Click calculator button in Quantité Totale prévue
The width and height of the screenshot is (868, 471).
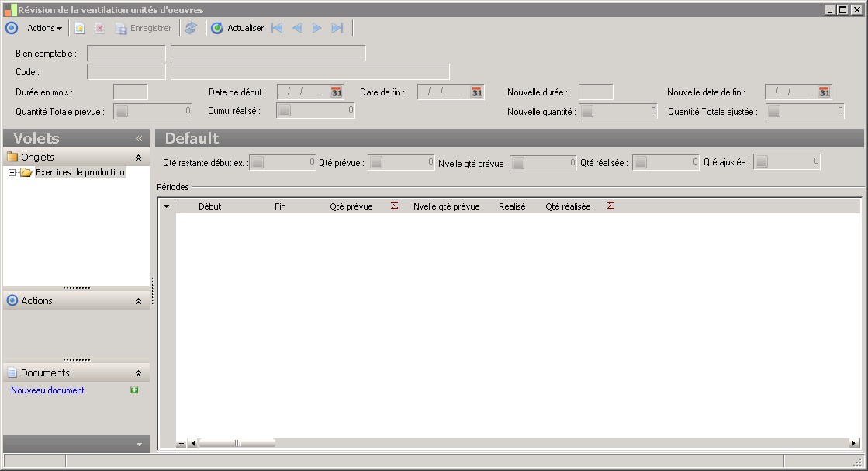tap(122, 111)
